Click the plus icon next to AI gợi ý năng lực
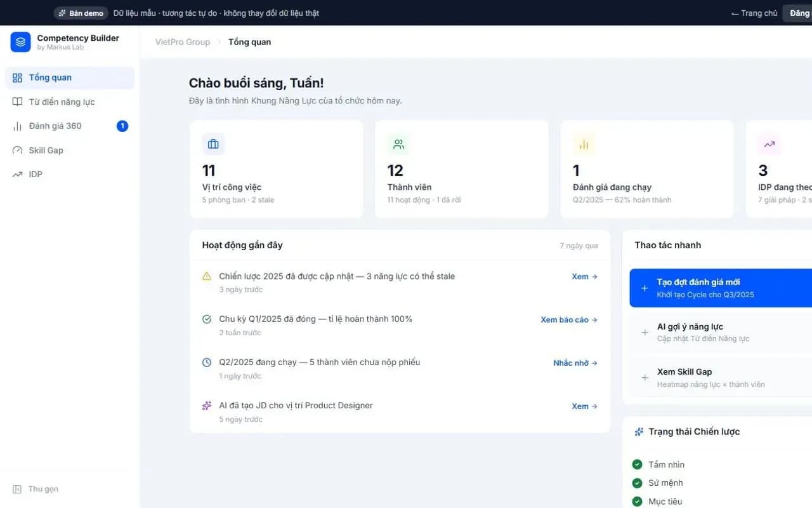The height and width of the screenshot is (508, 812). point(645,333)
